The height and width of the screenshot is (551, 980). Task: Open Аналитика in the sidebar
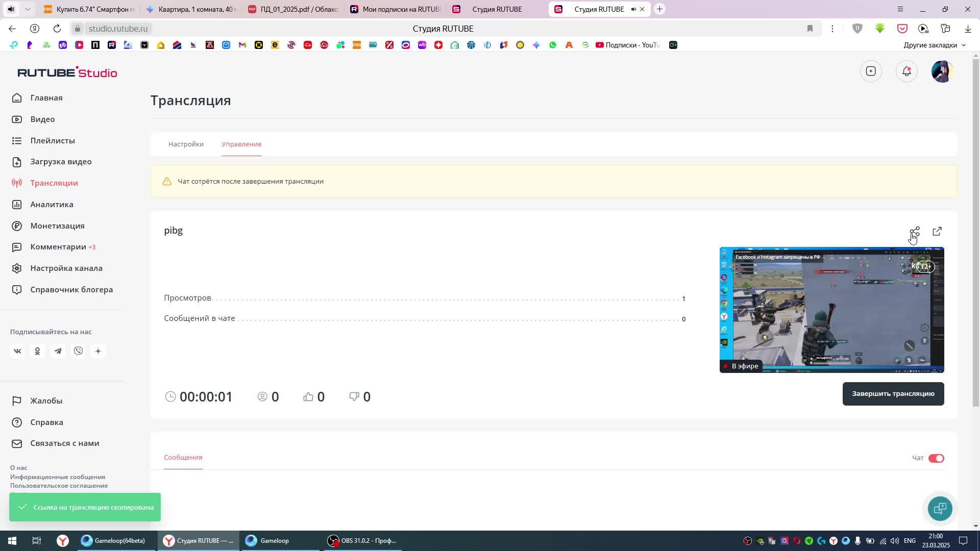pos(52,204)
